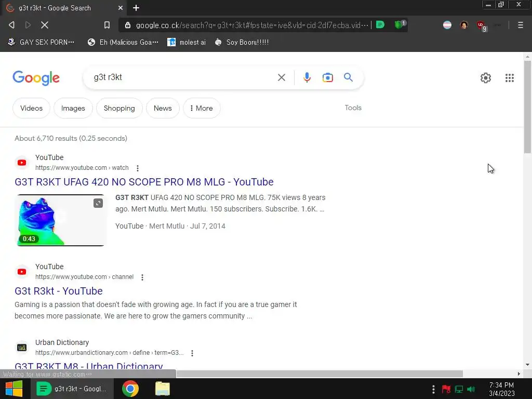532x399 pixels.
Task: Open three-dot menu for youtube.com › watch result
Action: pyautogui.click(x=137, y=168)
